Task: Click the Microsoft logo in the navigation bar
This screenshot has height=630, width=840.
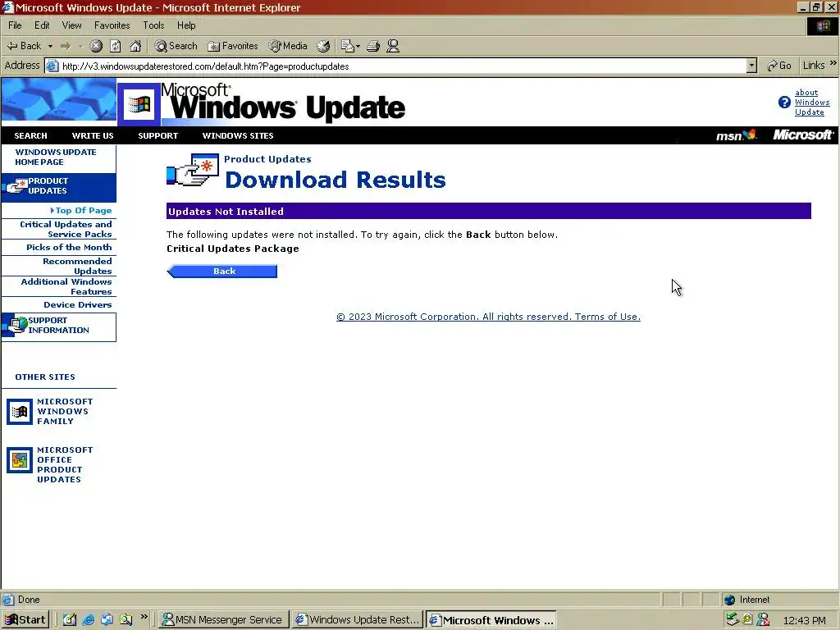Action: click(802, 135)
